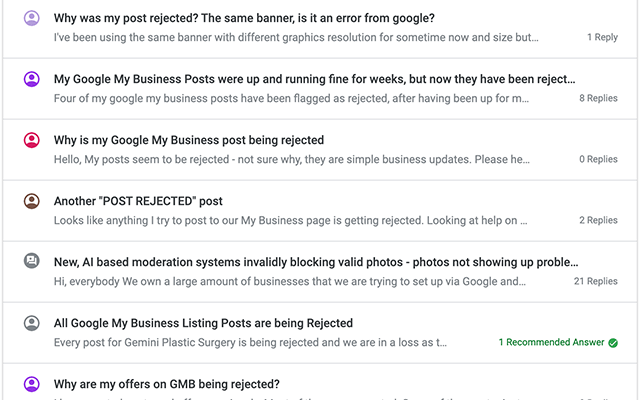Viewport: 640px width, 400px height.
Task: Click the gray avatar on the AI moderation thread
Action: [x=31, y=262]
